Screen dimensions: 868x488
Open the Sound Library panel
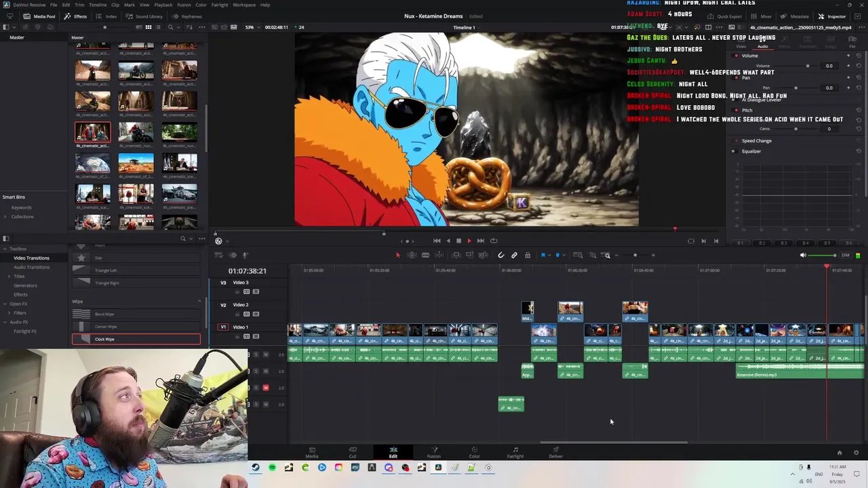click(x=144, y=16)
